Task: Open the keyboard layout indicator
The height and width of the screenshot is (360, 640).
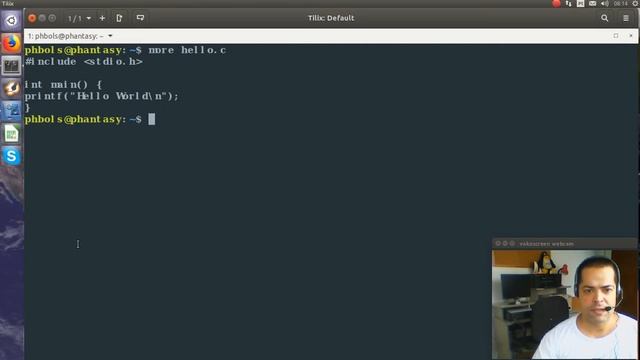Action: (x=580, y=4)
